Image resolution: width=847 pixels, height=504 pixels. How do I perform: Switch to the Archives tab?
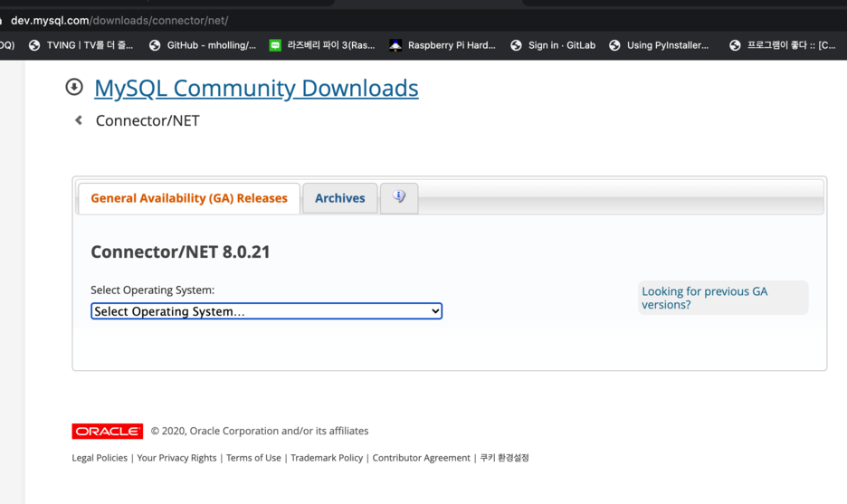click(x=339, y=198)
